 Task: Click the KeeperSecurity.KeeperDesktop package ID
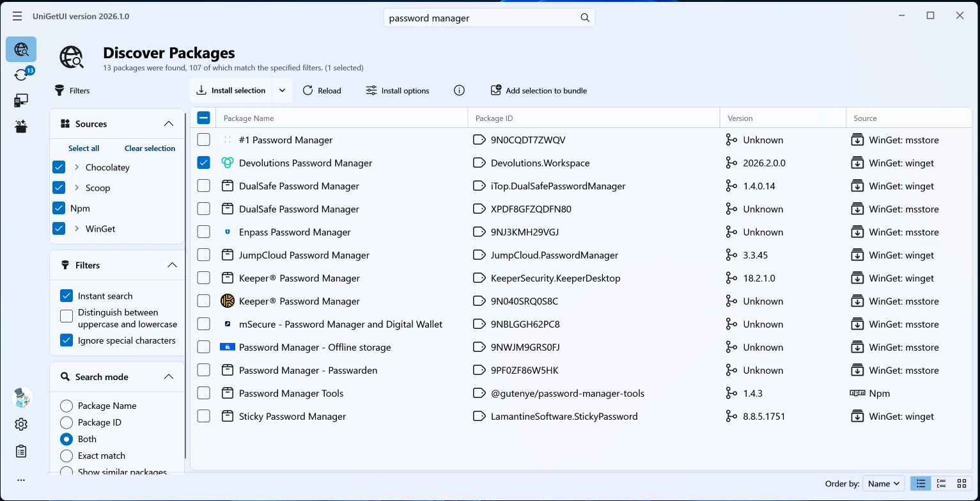(x=556, y=278)
